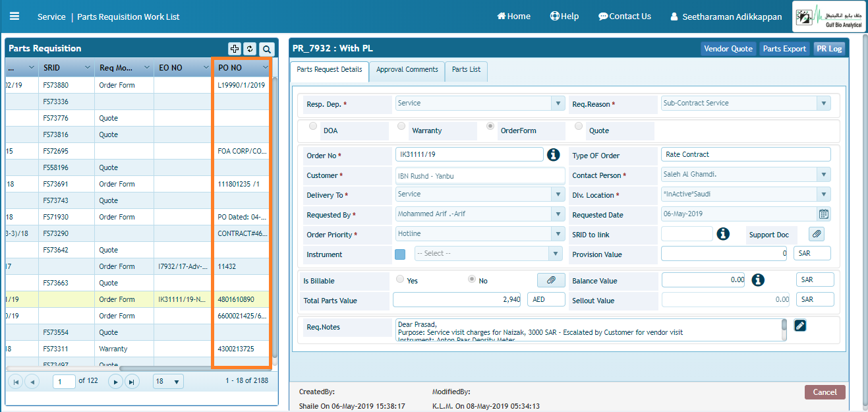868x412 pixels.
Task: Go to next page of the list
Action: pos(115,381)
